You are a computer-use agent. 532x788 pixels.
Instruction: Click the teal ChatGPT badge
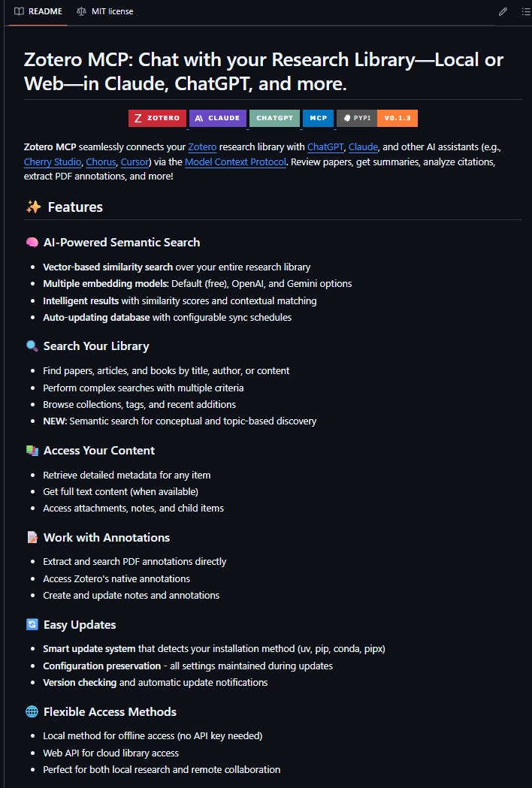tap(274, 118)
